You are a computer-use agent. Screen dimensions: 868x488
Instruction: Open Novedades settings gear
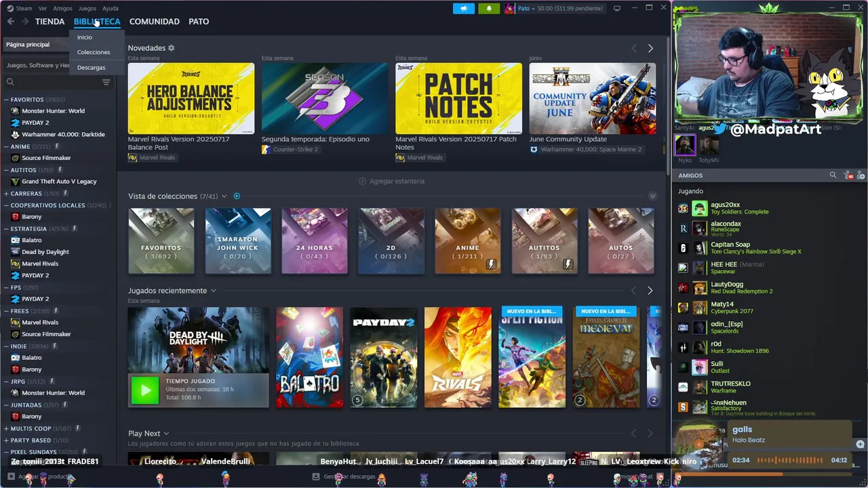(x=171, y=48)
